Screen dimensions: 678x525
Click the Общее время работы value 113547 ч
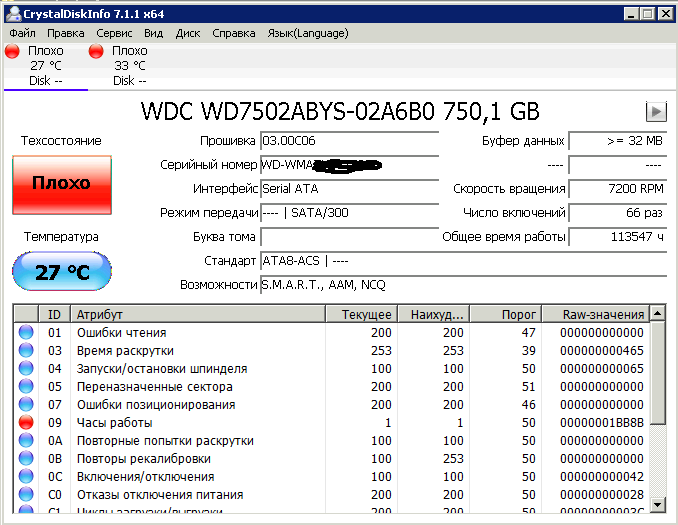tap(617, 237)
